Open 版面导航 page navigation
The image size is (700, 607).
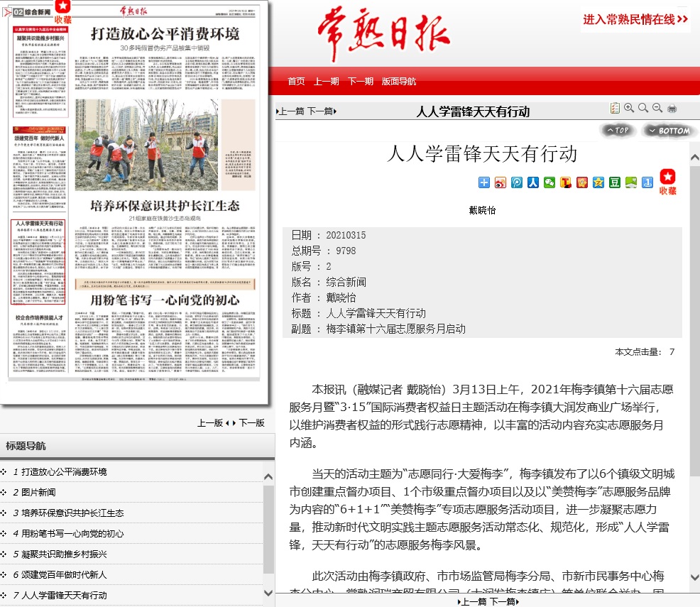click(x=399, y=81)
